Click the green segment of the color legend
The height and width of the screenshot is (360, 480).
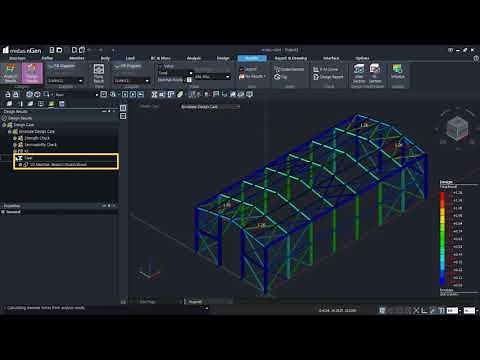[x=442, y=238]
